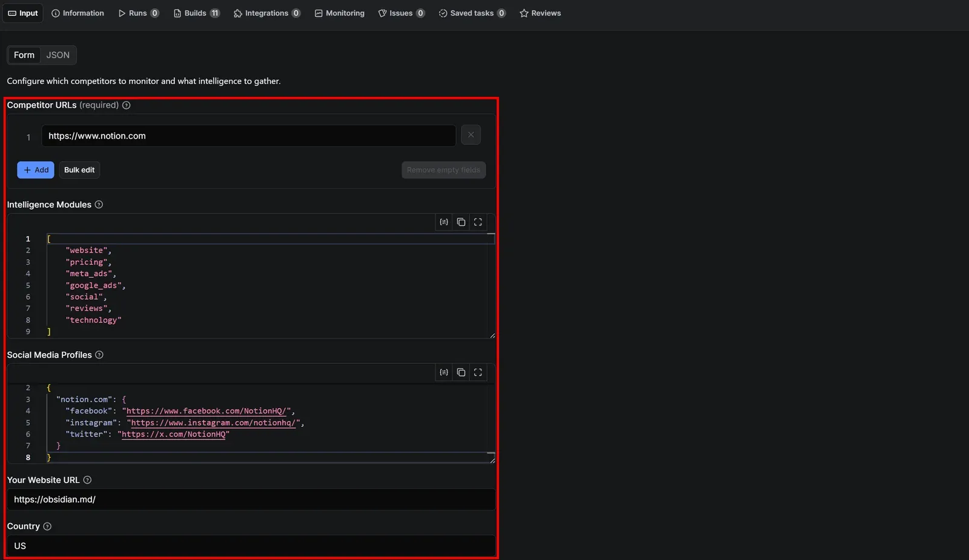Click Remove empty fields button
Viewport: 969px width, 560px height.
point(443,170)
